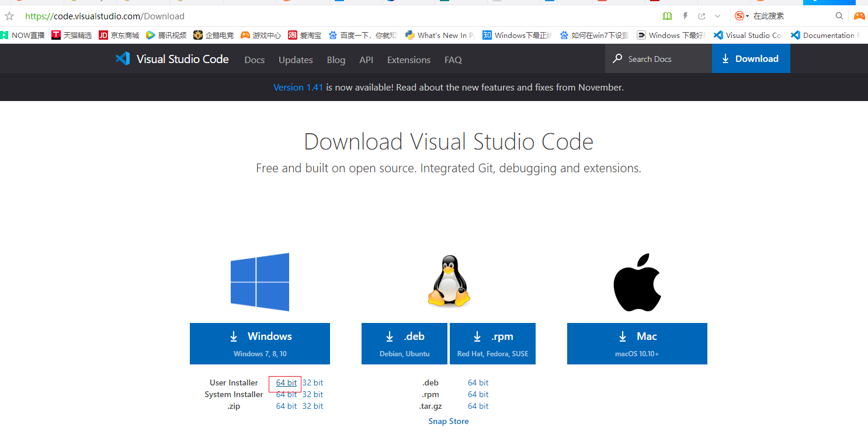
Task: Expand the address bar dropdown chevron
Action: coord(718,16)
